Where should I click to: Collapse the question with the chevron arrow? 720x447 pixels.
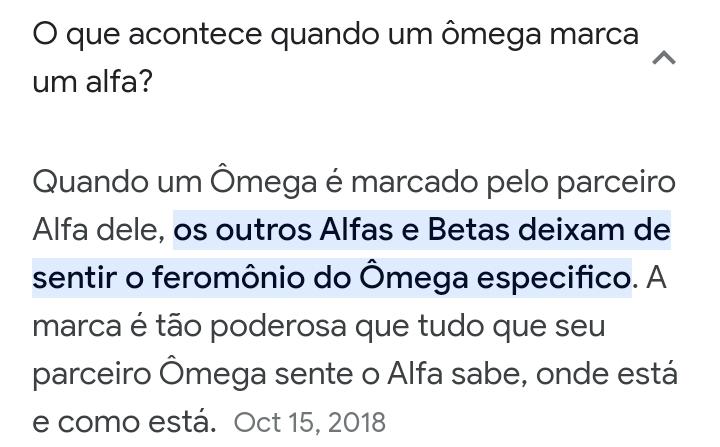click(664, 58)
